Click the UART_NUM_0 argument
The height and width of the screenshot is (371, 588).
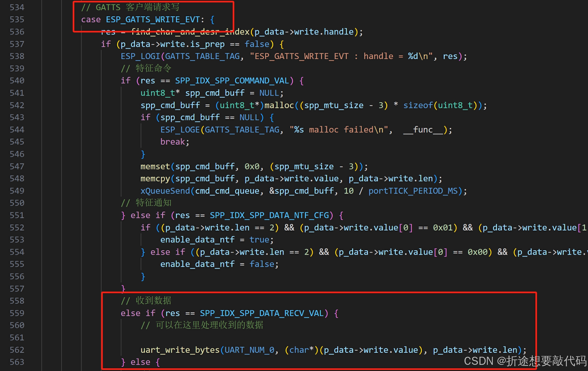tap(249, 350)
